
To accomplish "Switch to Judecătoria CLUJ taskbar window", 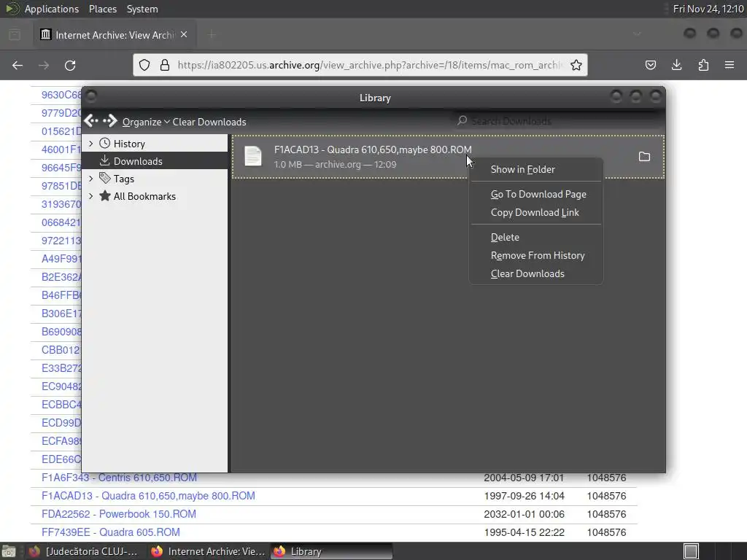I will [85, 551].
